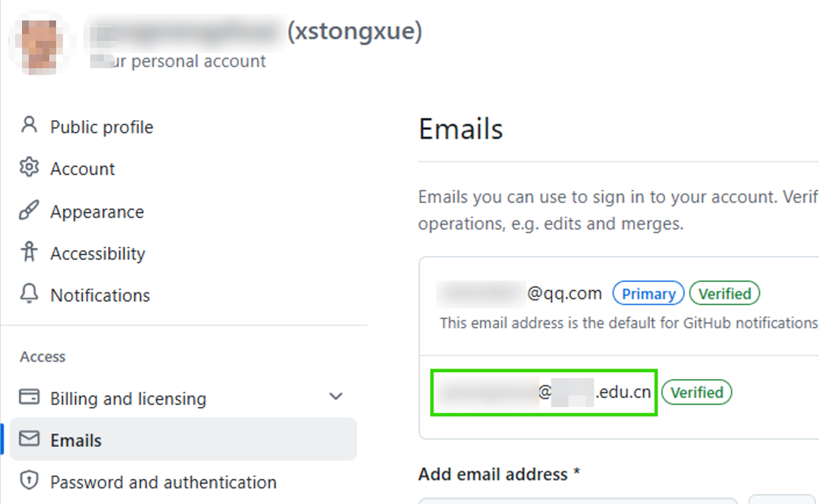This screenshot has width=819, height=504.
Task: Select Password and authentication
Action: [x=163, y=482]
